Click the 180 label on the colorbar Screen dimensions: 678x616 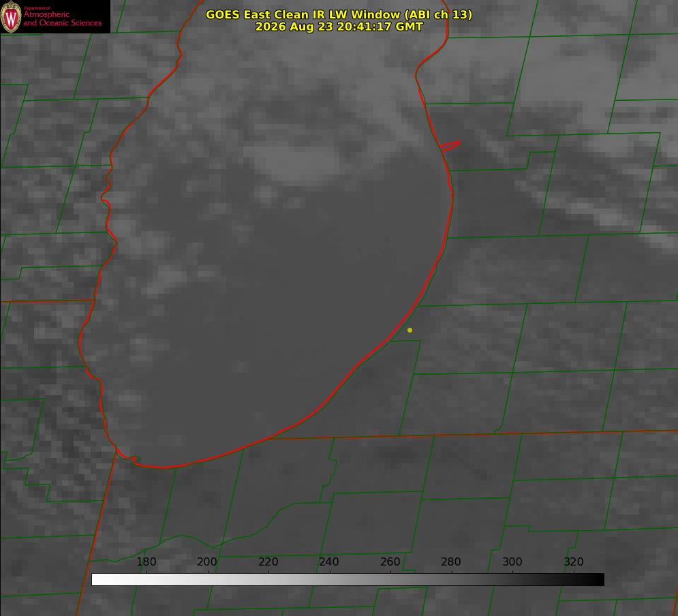click(146, 561)
